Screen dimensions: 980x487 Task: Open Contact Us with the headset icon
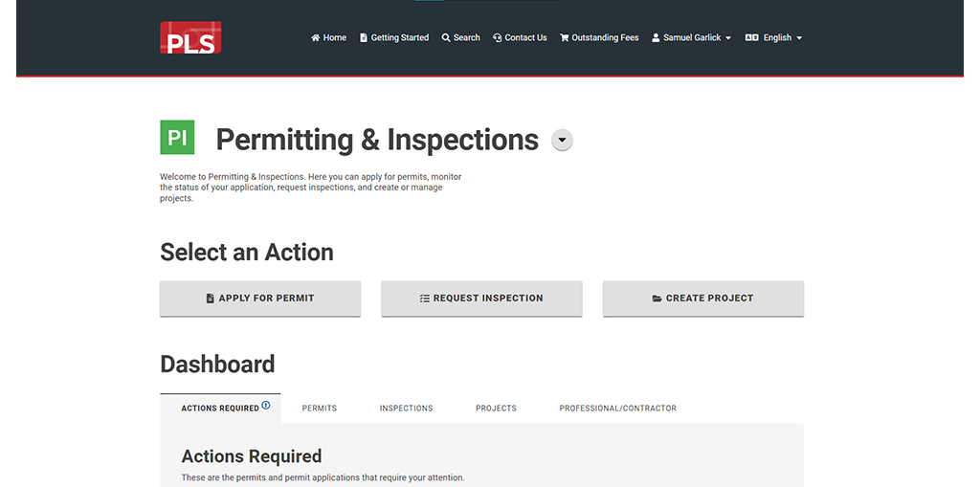point(498,38)
